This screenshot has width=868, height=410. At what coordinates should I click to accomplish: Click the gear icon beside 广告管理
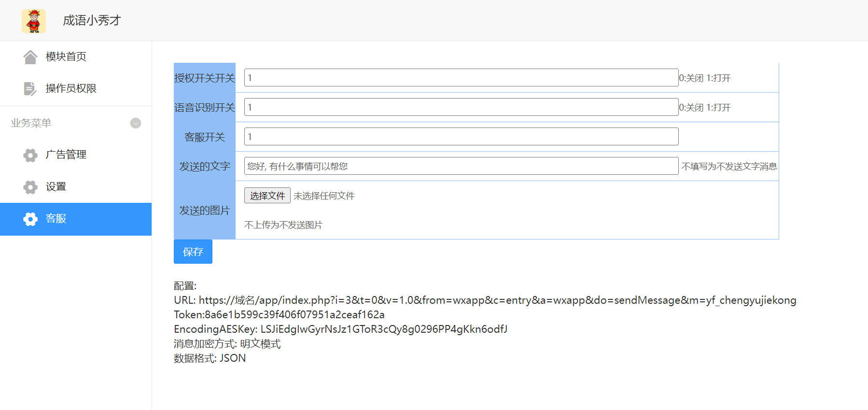(30, 155)
